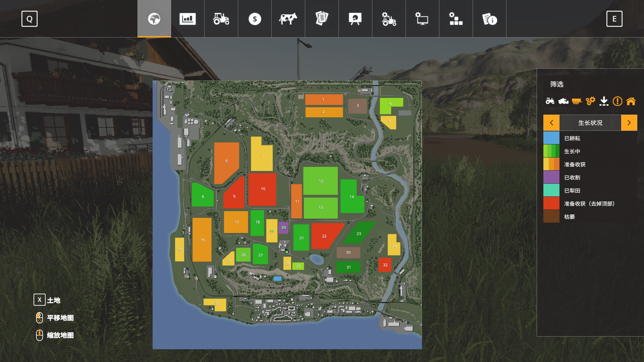Screen dimensions: 644x362
Task: Click the 生长中 legend label
Action: 572,151
